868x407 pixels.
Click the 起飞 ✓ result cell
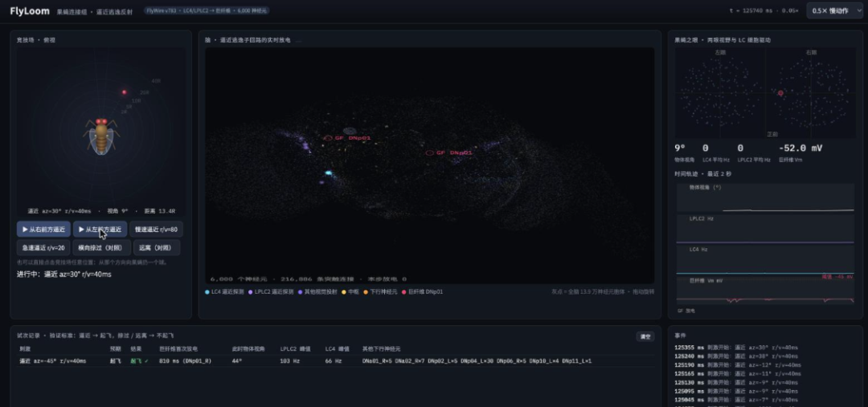tap(140, 361)
